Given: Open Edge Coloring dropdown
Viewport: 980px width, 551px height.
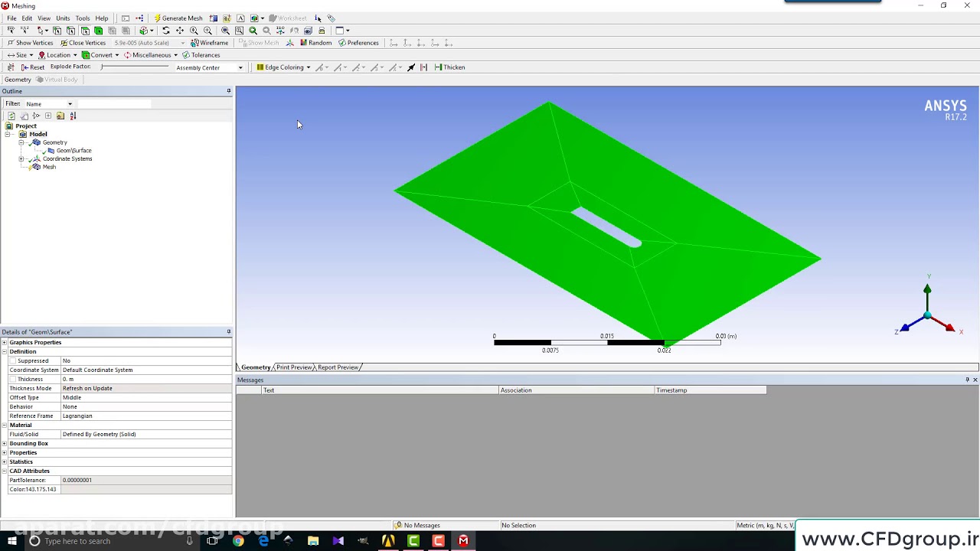Looking at the screenshot, I should click(x=283, y=67).
